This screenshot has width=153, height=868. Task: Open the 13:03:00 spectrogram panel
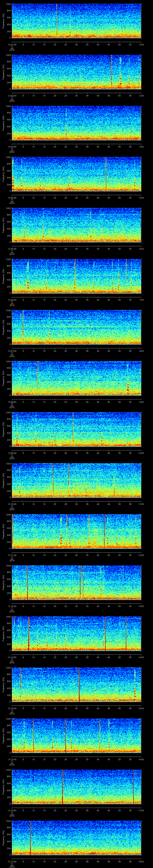click(x=76, y=123)
